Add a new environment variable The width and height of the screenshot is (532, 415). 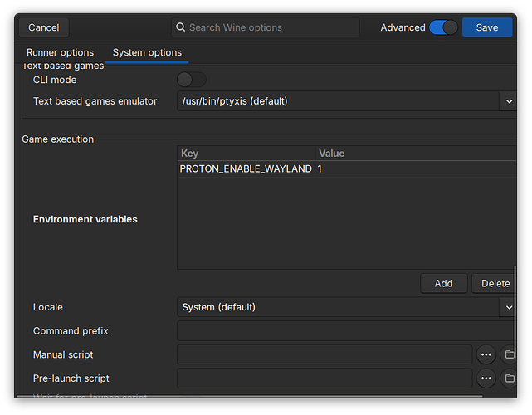coord(443,283)
